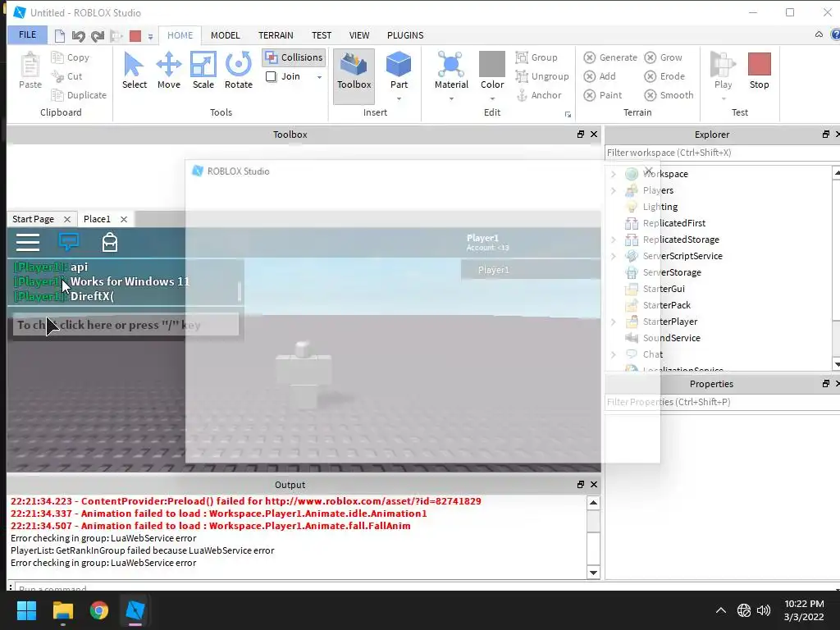Click Copy in Clipboard group

[x=71, y=57]
